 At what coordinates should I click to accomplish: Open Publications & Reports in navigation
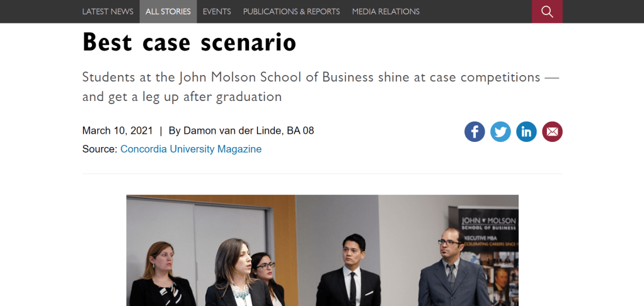[x=291, y=11]
